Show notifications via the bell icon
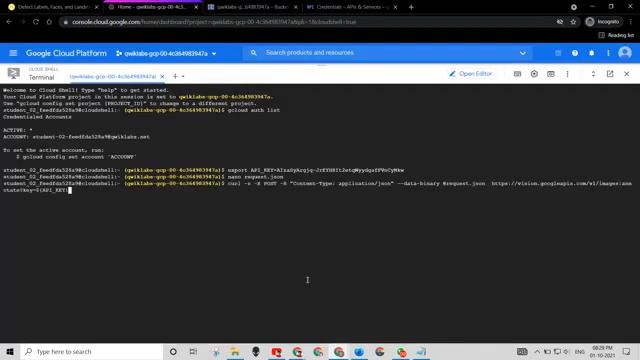This screenshot has height=360, width=640. [x=591, y=53]
